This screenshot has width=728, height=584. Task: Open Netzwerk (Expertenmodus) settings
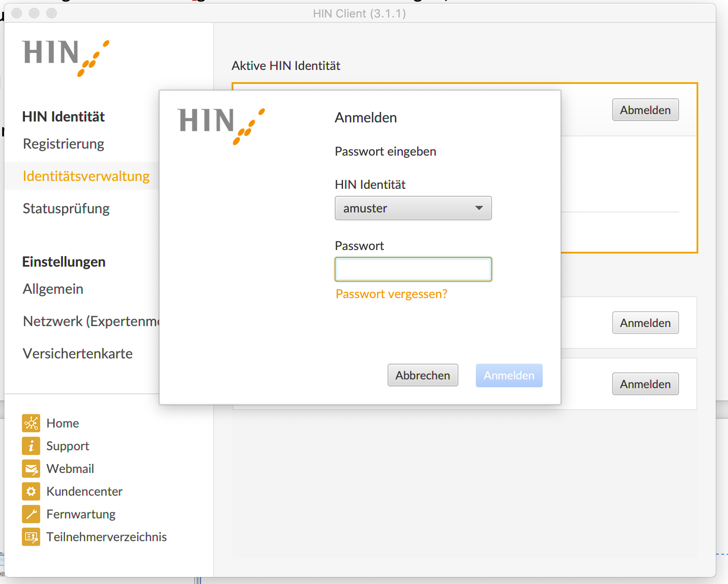coord(91,321)
